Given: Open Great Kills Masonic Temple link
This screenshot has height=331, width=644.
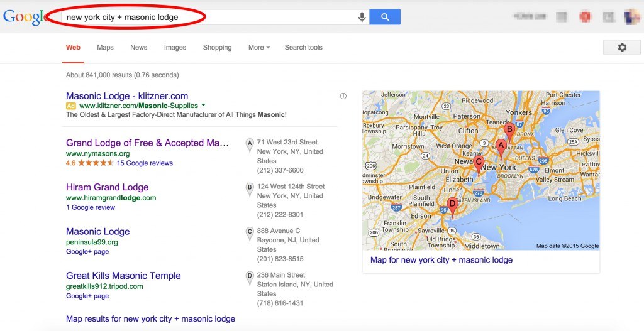Looking at the screenshot, I should (123, 276).
